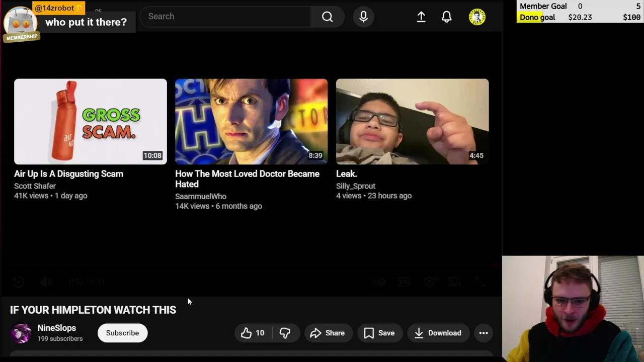This screenshot has height=362, width=644.
Task: Open account avatar menu
Action: (x=477, y=17)
